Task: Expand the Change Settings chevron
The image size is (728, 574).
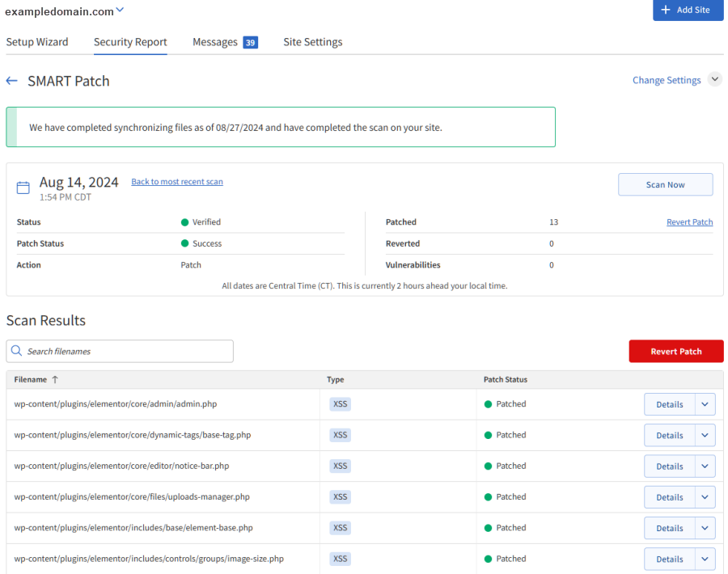Action: click(714, 79)
